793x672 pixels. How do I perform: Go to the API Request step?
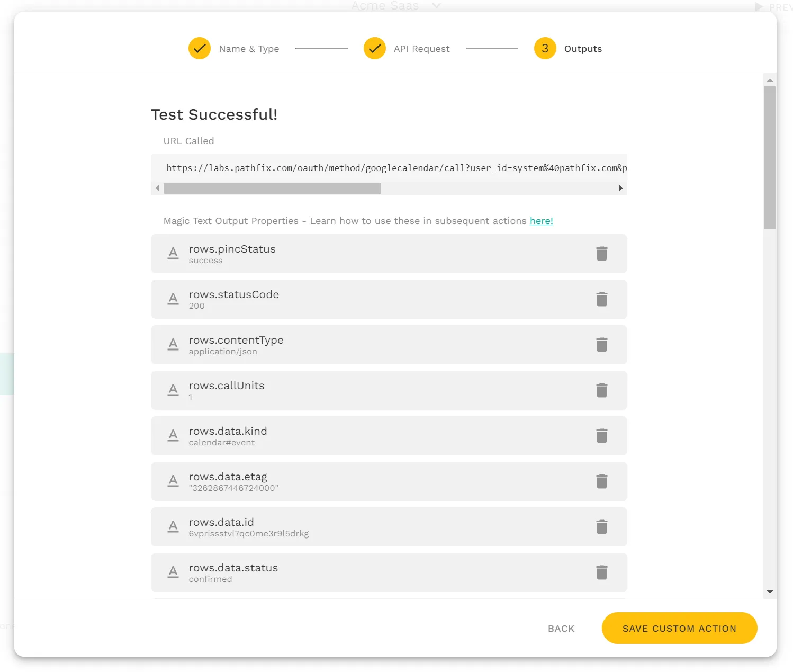(x=407, y=49)
